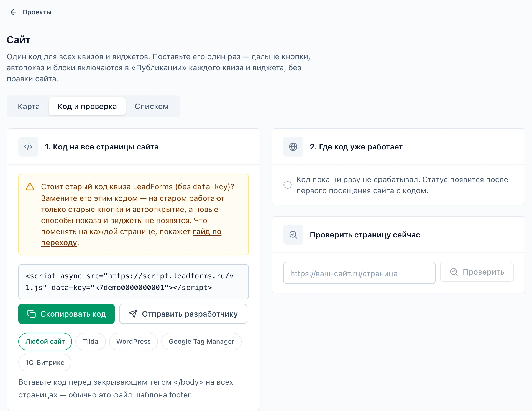Viewport: 532px width, 411px height.
Task: Switch to the Карта tab
Action: tap(29, 106)
